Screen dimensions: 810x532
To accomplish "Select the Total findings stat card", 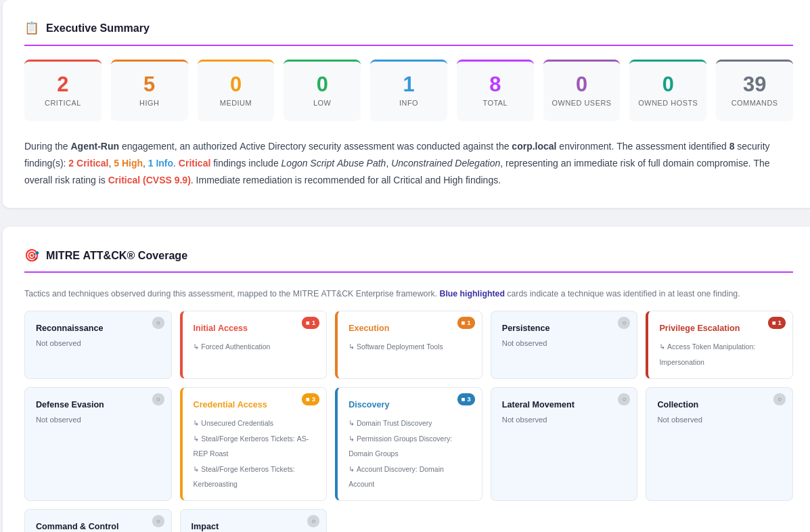I will 495,91.
